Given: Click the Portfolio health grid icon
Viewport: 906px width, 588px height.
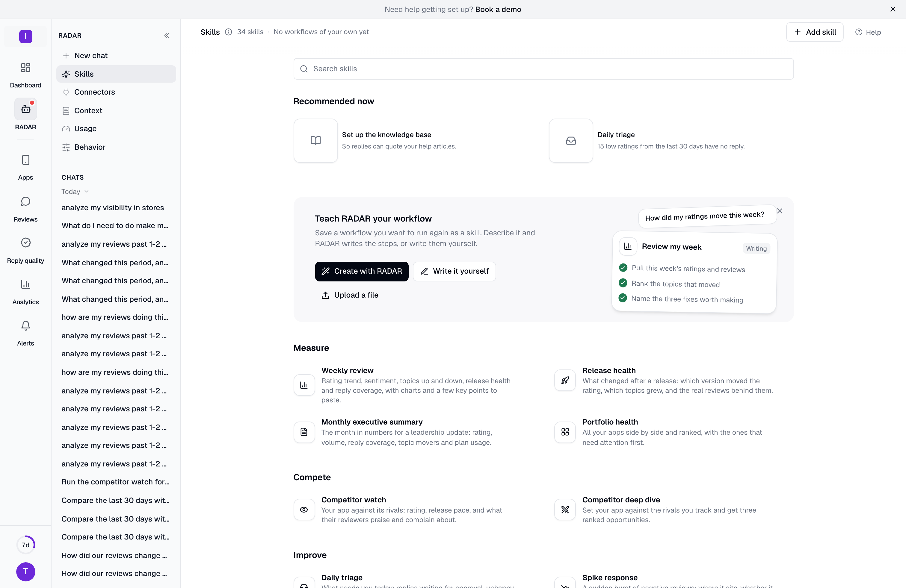Looking at the screenshot, I should 565,432.
